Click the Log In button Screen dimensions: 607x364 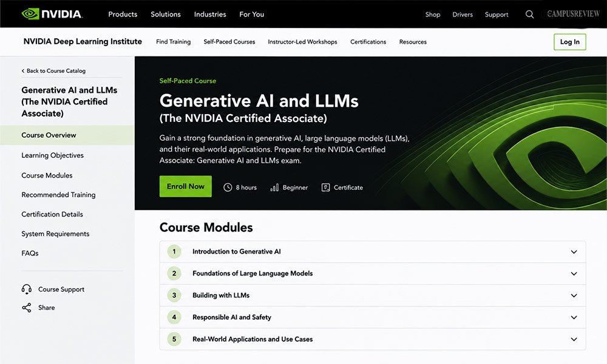pyautogui.click(x=570, y=42)
